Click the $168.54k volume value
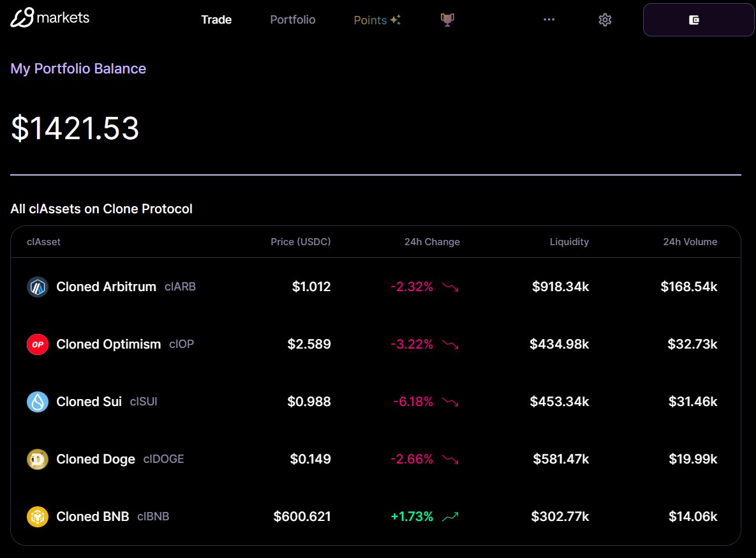Image resolution: width=756 pixels, height=558 pixels. [x=689, y=287]
